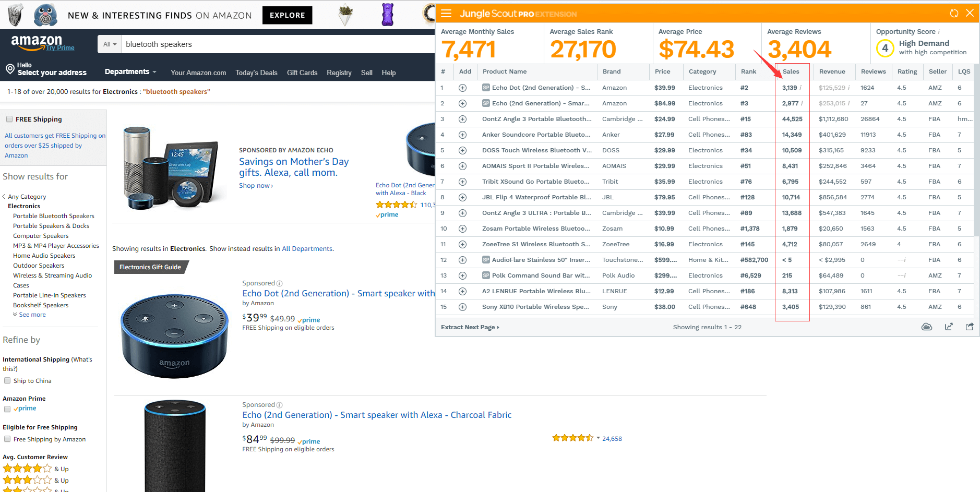Show results in All Departments
The image size is (980, 492).
[307, 249]
